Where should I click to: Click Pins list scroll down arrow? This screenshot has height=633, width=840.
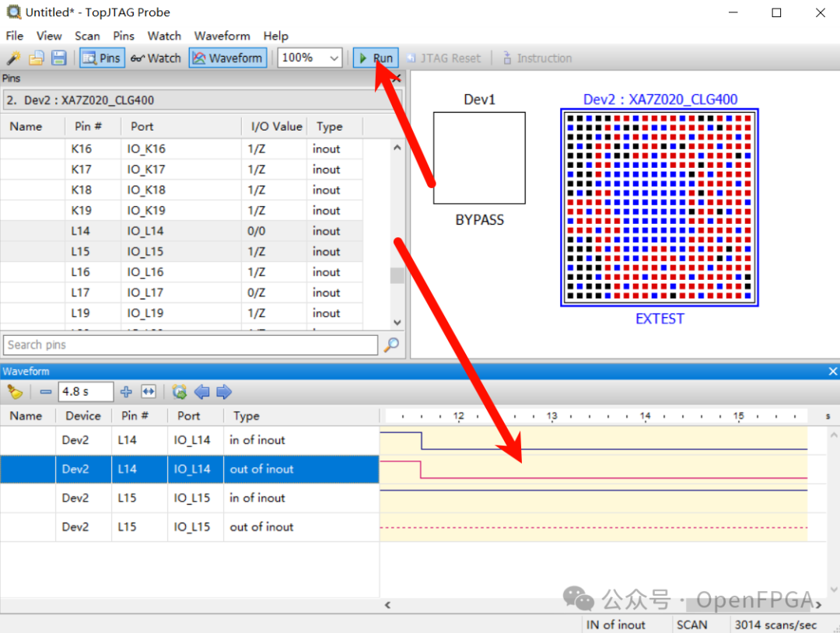[397, 323]
